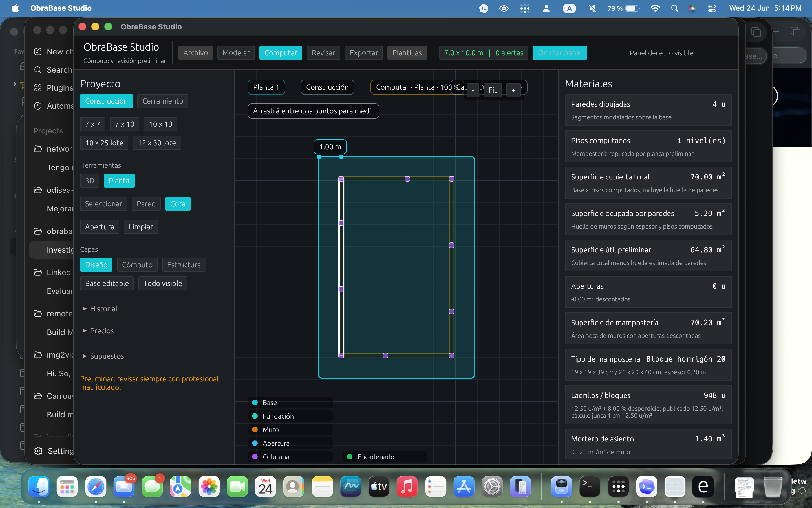Open Maps from the dock
Image resolution: width=812 pixels, height=508 pixels.
[180, 487]
